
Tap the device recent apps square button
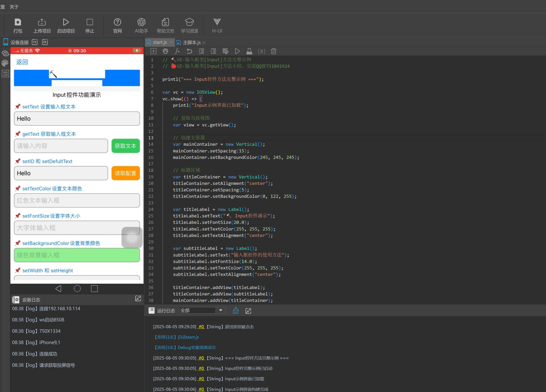94,289
